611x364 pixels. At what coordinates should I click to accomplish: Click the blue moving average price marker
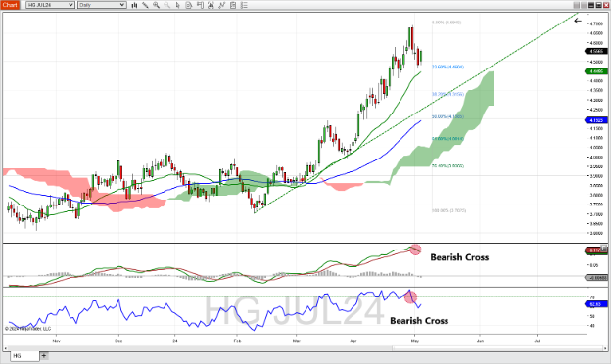pyautogui.click(x=596, y=120)
